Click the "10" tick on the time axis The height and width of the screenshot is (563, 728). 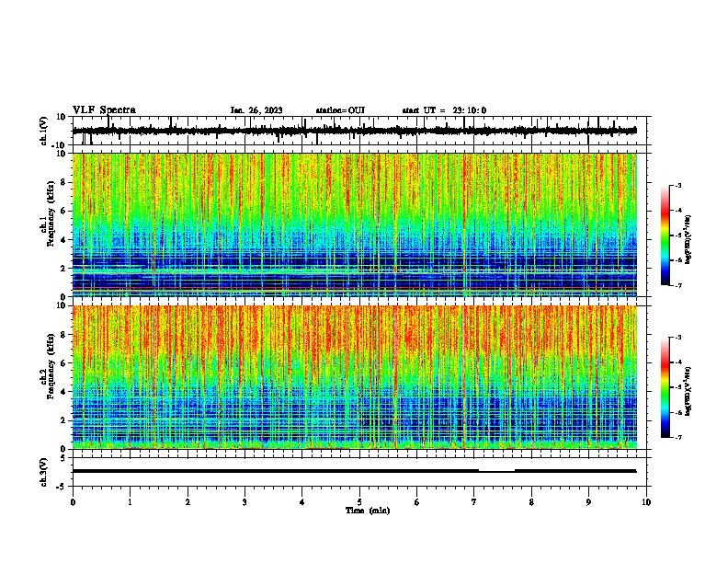[x=646, y=502]
